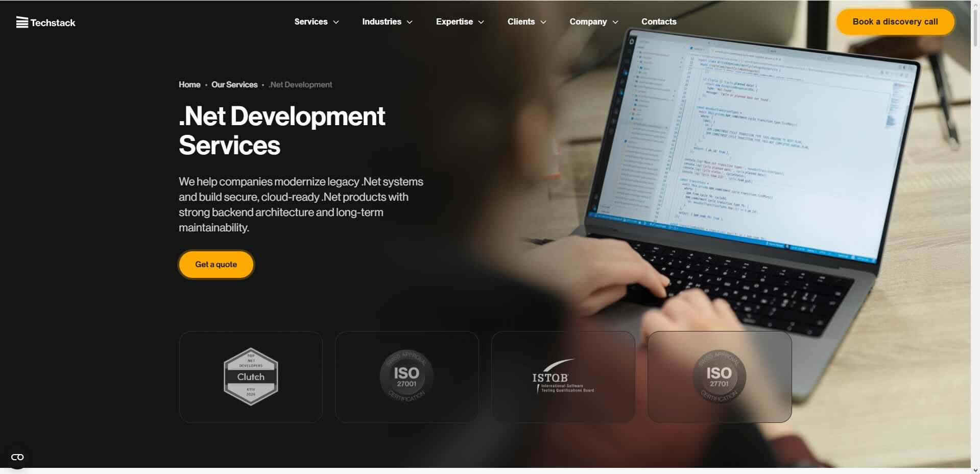Screen dimensions: 980x474
Task: Click the .Net Development Services heading
Action: pyautogui.click(x=281, y=131)
